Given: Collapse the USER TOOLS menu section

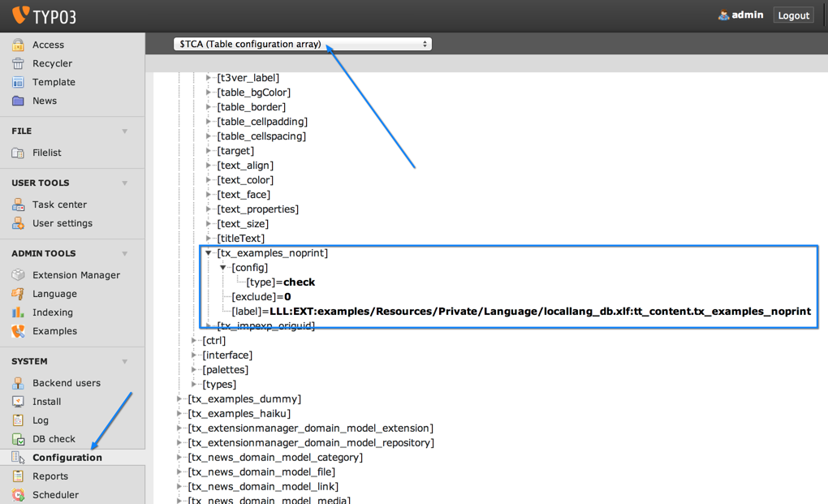Looking at the screenshot, I should [x=125, y=183].
